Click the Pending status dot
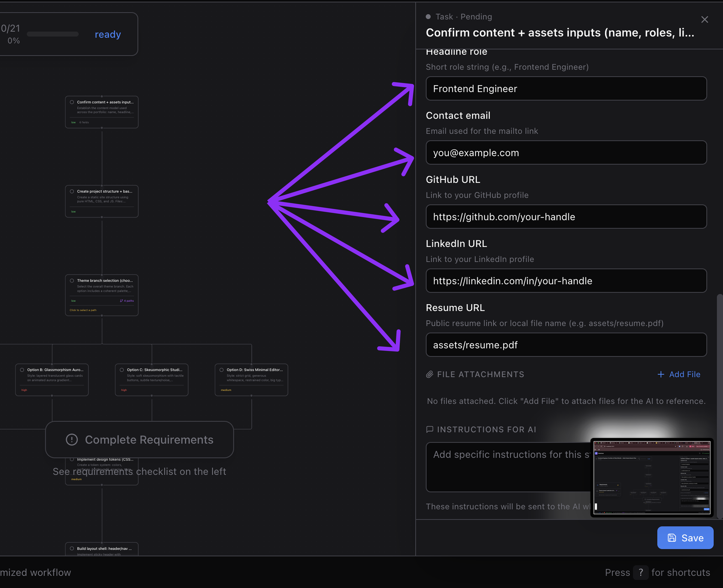This screenshot has width=723, height=588. click(428, 17)
